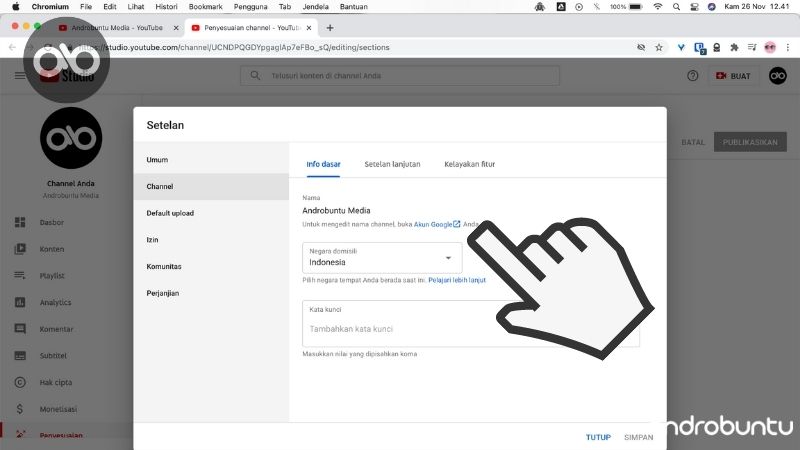The image size is (800, 450).
Task: Select Izin in settings sidebar
Action: click(x=211, y=240)
